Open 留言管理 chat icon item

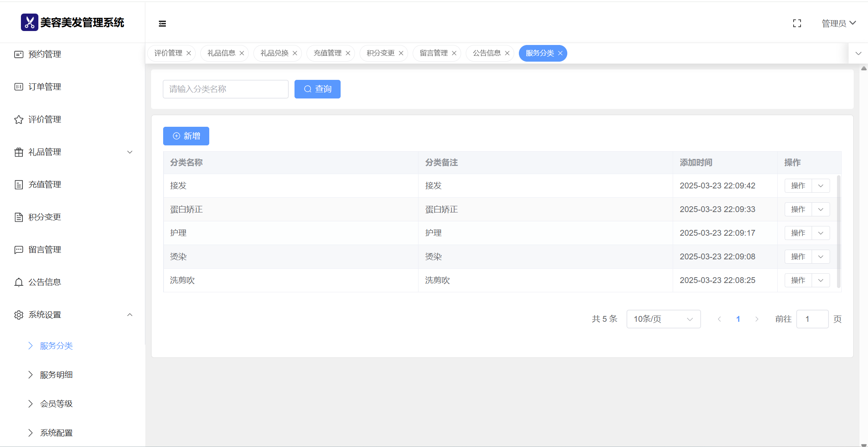[45, 250]
